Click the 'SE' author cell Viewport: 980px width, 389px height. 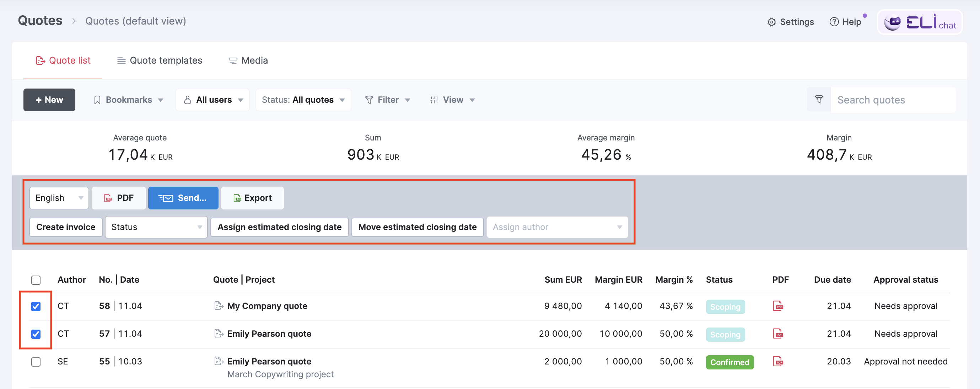[63, 361]
